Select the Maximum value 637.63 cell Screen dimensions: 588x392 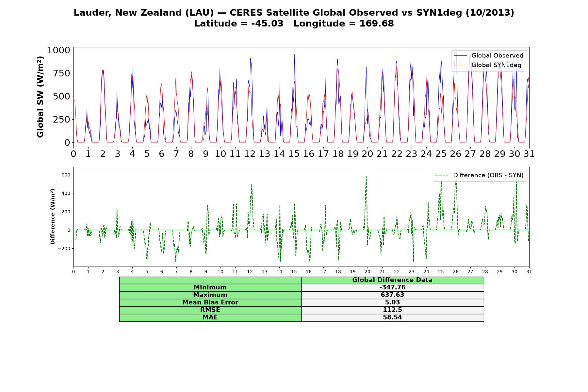pos(392,295)
